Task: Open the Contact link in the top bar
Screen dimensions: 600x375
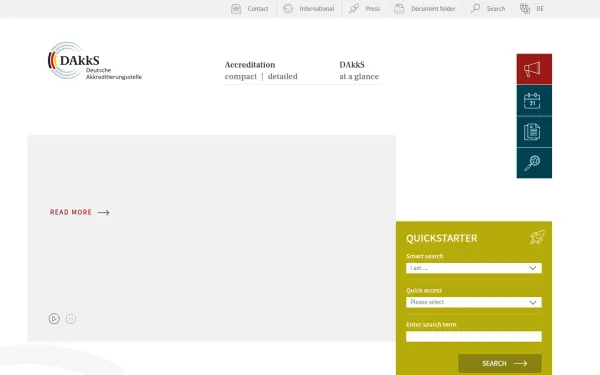Action: (258, 8)
